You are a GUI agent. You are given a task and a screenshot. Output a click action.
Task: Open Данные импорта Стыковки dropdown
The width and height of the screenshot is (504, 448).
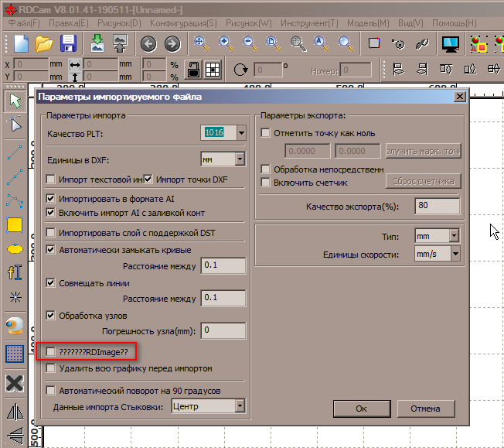click(x=240, y=405)
